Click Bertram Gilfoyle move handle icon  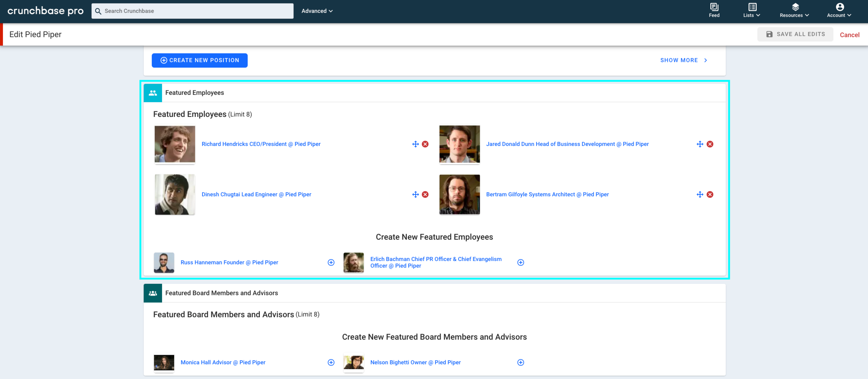[700, 194]
